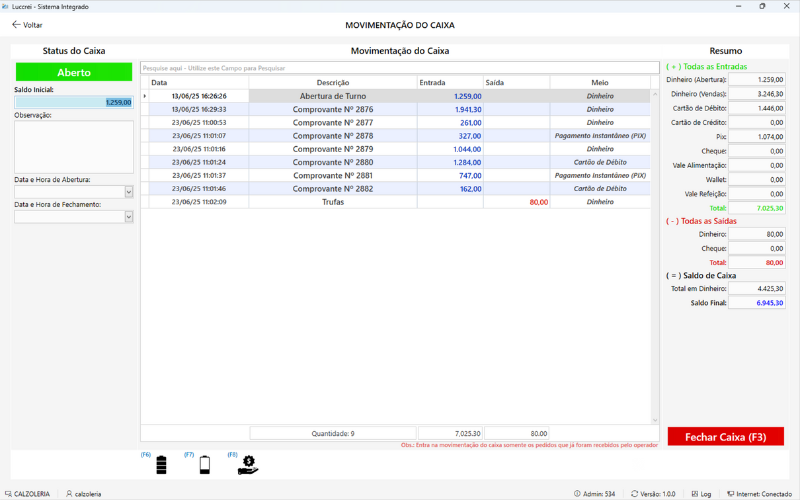Sort by the Meio column header
Viewport: 800px width, 500px height.
[600, 82]
